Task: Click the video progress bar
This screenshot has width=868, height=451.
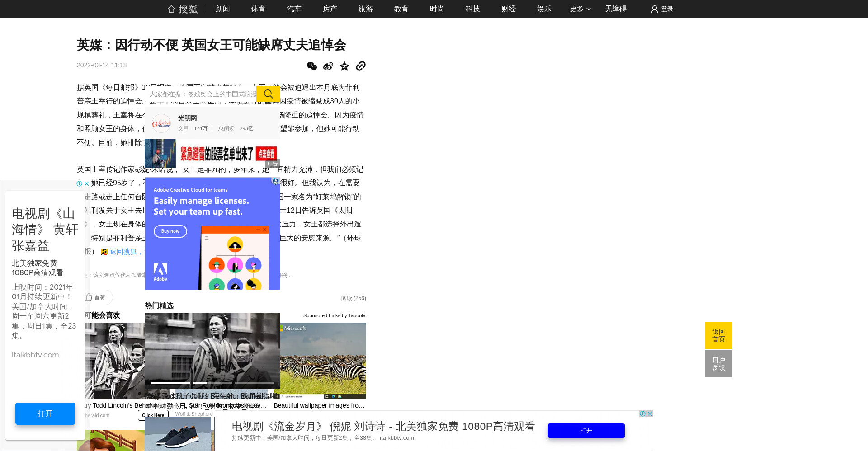Action: 212,383
